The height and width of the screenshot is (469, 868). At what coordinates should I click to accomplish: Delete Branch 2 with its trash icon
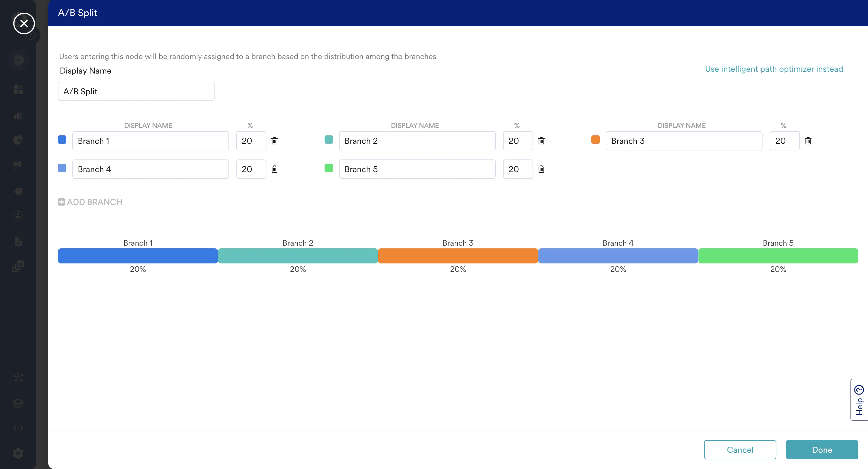pyautogui.click(x=541, y=141)
